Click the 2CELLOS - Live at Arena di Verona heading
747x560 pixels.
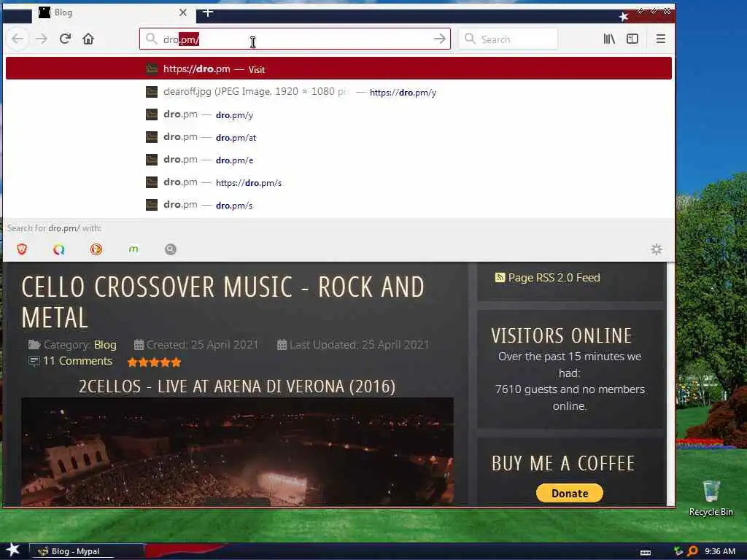point(237,386)
